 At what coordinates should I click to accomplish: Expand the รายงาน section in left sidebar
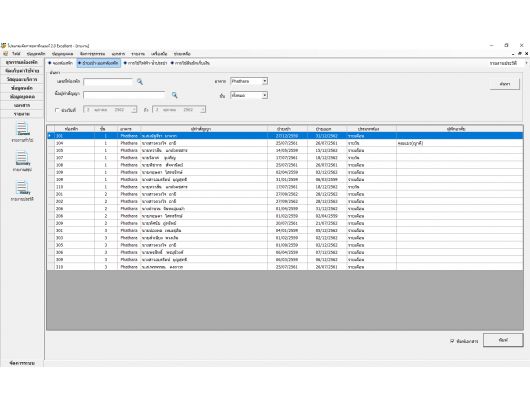point(22,114)
